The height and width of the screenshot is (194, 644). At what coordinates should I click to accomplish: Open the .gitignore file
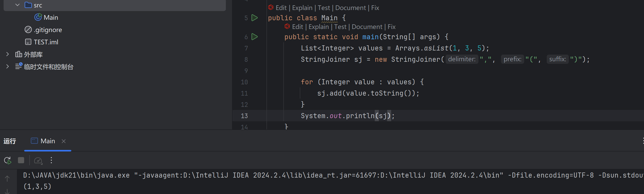pyautogui.click(x=48, y=30)
